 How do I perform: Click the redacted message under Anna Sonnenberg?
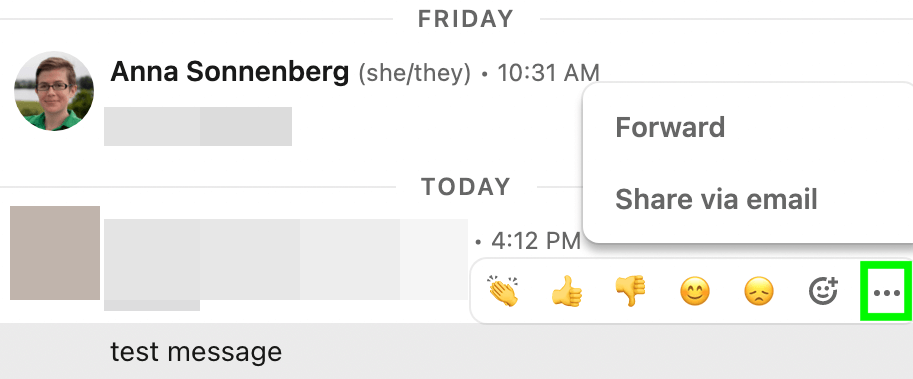click(198, 126)
